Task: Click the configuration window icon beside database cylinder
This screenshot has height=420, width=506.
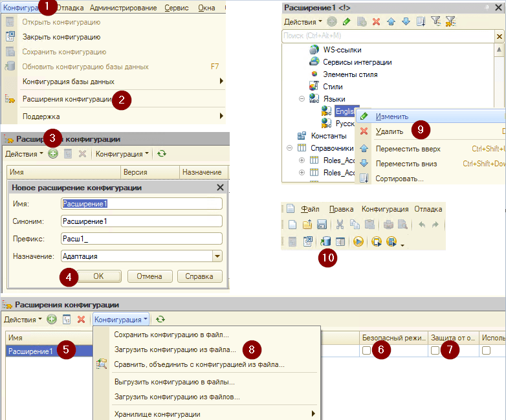Action: click(340, 241)
